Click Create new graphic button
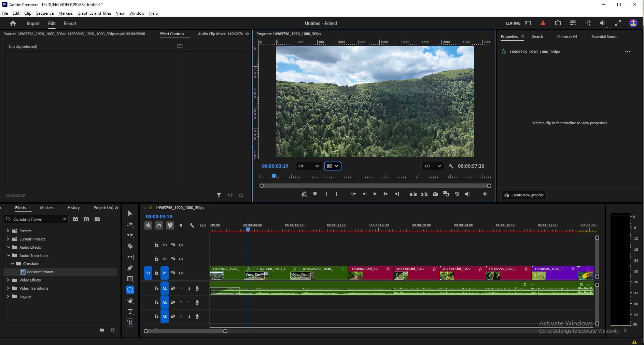The image size is (644, 345). pos(524,195)
